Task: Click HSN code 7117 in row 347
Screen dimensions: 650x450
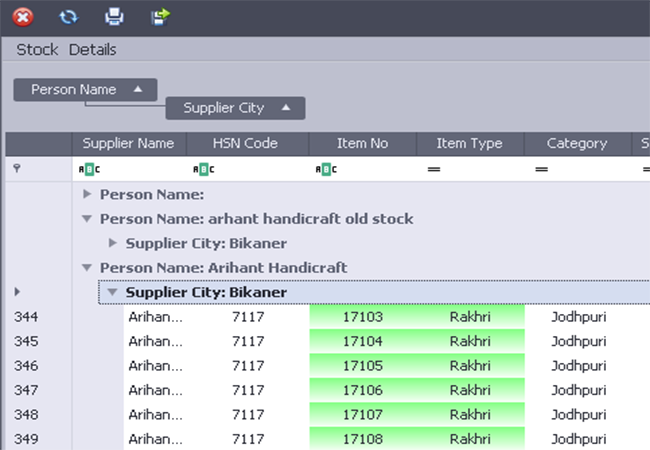Action: [248, 390]
